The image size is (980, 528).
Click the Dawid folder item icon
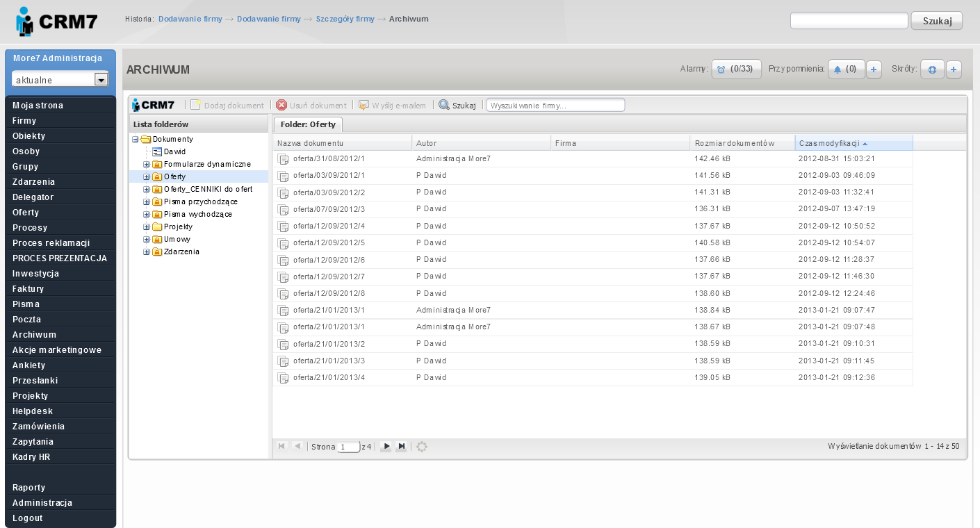tap(157, 151)
